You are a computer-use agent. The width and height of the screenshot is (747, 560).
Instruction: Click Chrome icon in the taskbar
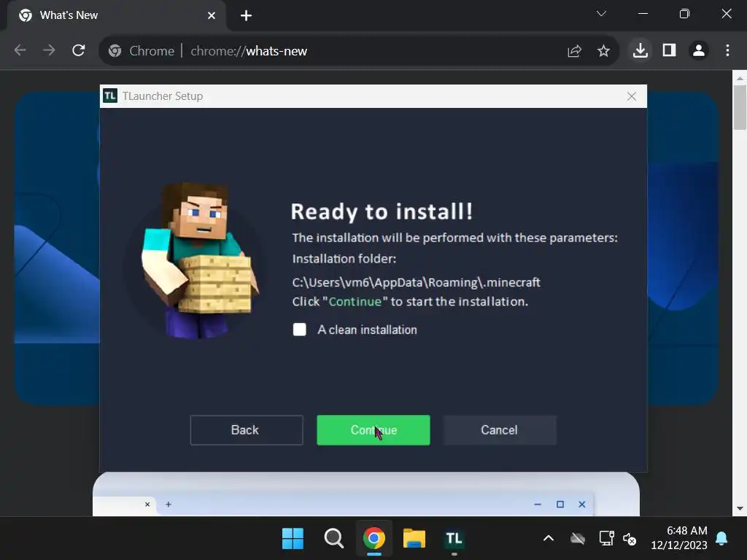374,539
